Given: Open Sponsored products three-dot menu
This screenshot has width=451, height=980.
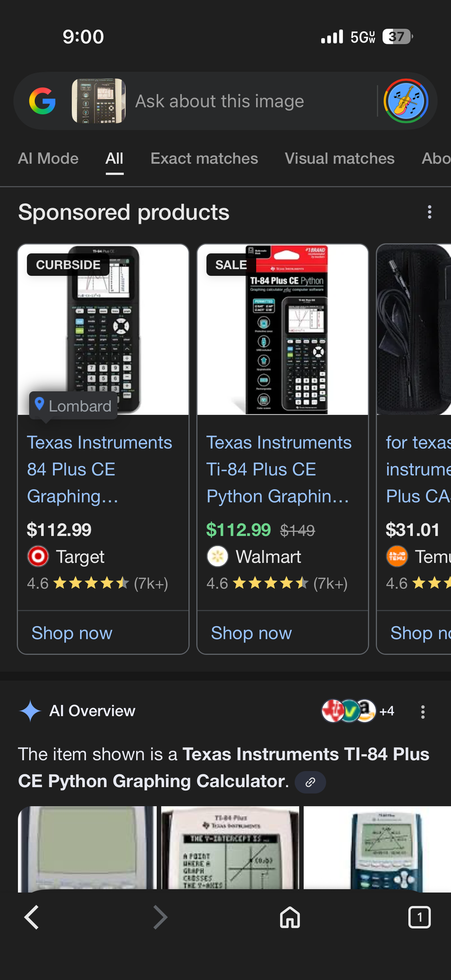Looking at the screenshot, I should click(430, 212).
